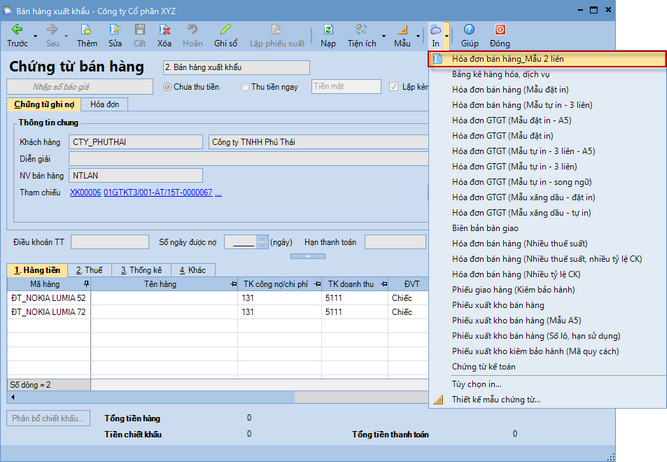The image size is (667, 462).
Task: Go to previous record with Trước
Action: (17, 35)
